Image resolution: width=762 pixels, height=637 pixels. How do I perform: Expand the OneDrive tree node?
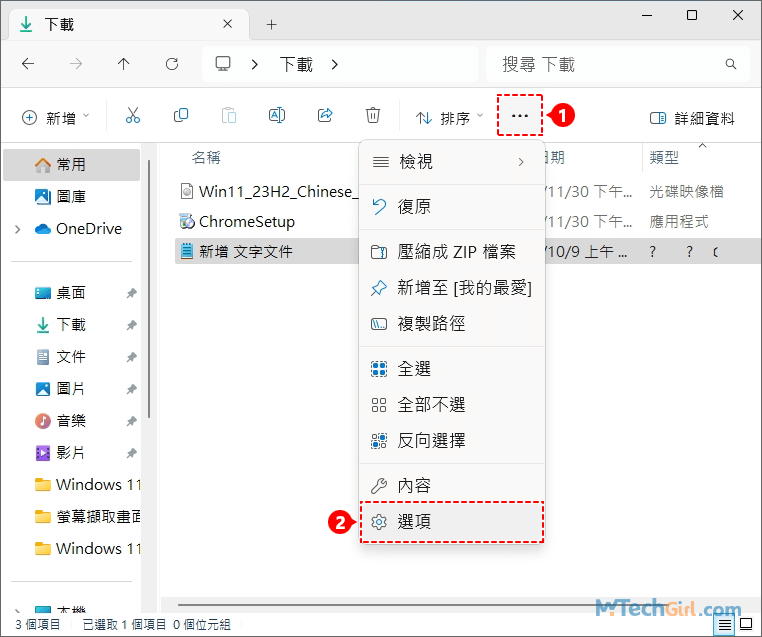pos(17,229)
